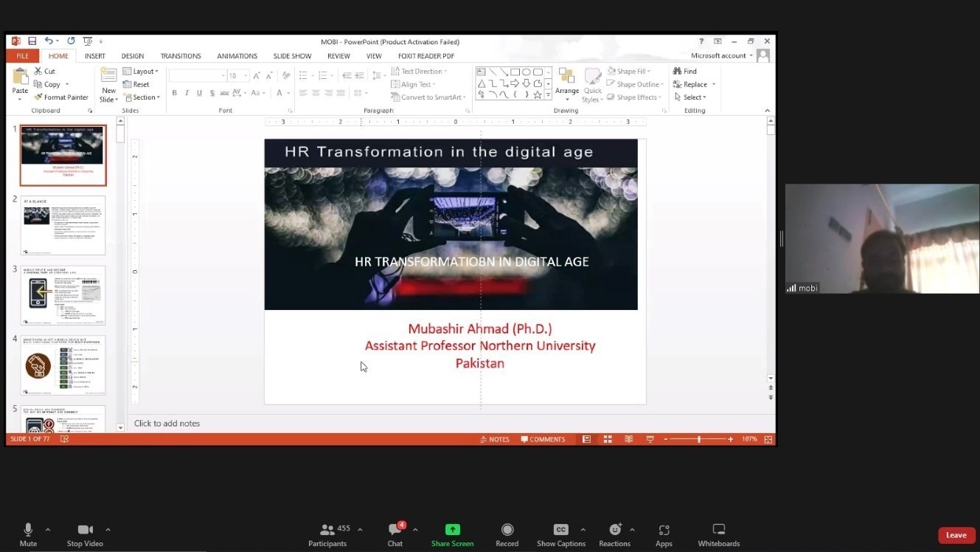Image resolution: width=980 pixels, height=552 pixels.
Task: Open the Select dropdown in Editing
Action: pyautogui.click(x=691, y=97)
